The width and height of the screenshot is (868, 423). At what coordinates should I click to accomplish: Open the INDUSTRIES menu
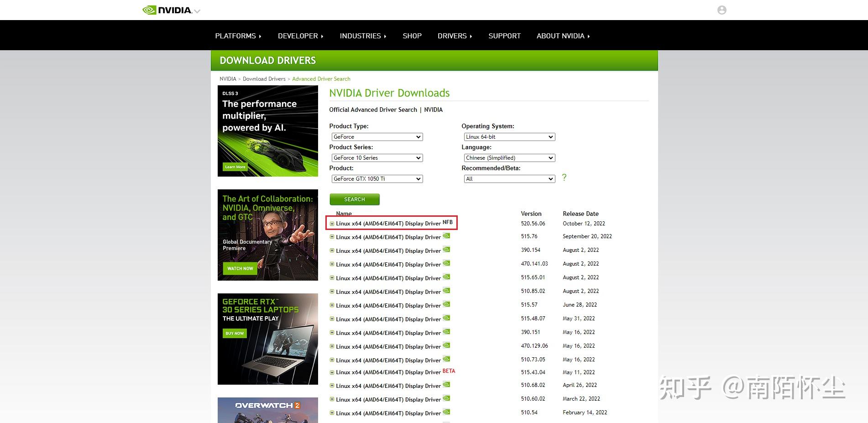[x=363, y=36]
